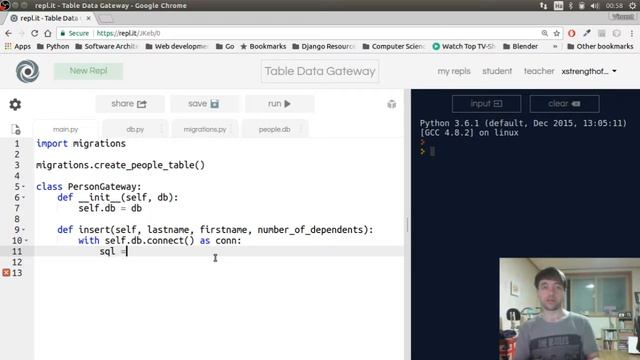Open the network indicator in top panel

point(543,6)
